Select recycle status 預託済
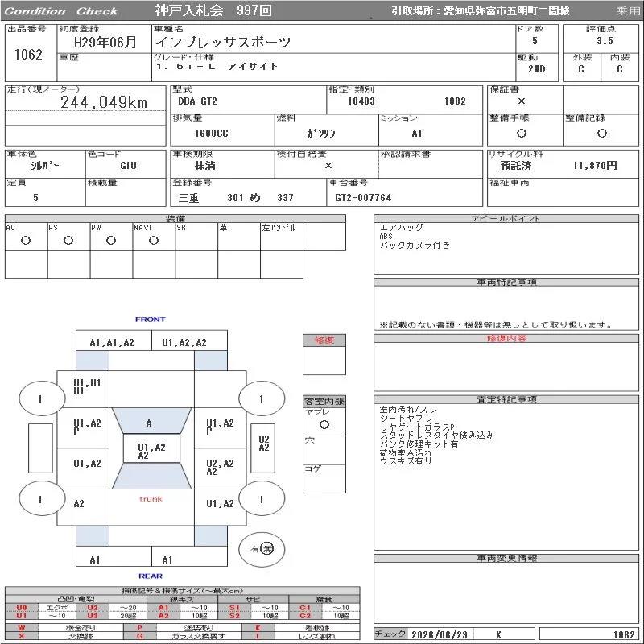 516,166
